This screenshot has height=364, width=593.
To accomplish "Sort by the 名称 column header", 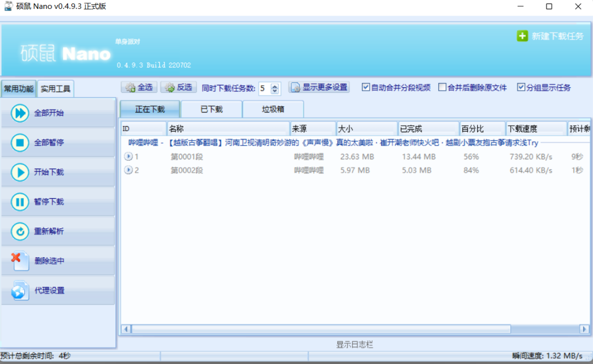I will 228,128.
